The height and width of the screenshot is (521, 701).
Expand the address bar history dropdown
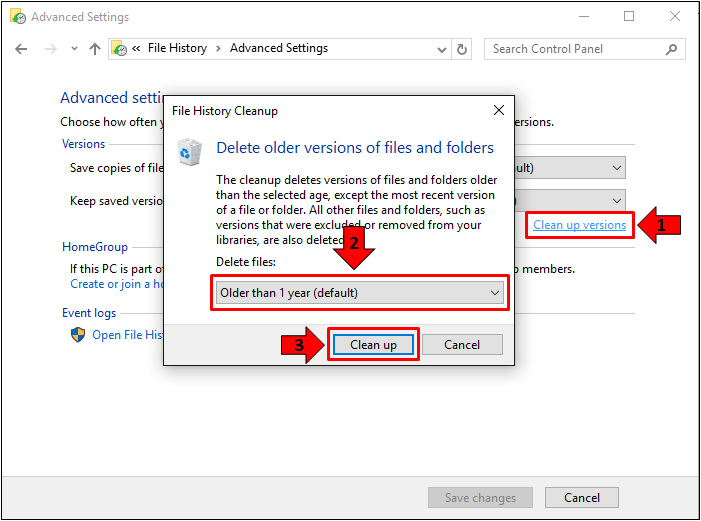click(441, 49)
